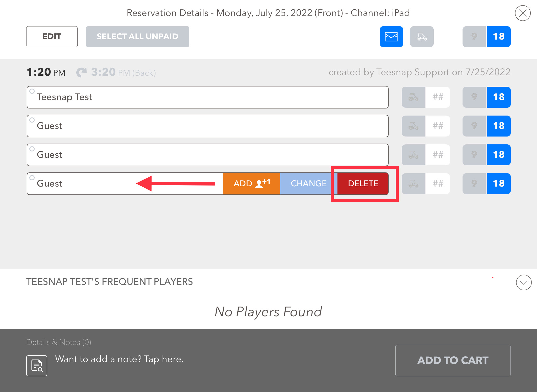Click the golf cart icon in toolbar
This screenshot has height=392, width=537.
click(422, 37)
